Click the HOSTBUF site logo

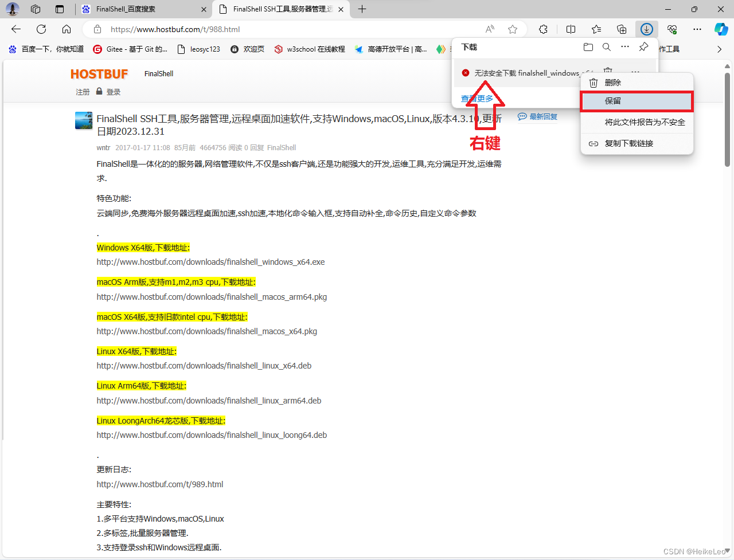[99, 74]
